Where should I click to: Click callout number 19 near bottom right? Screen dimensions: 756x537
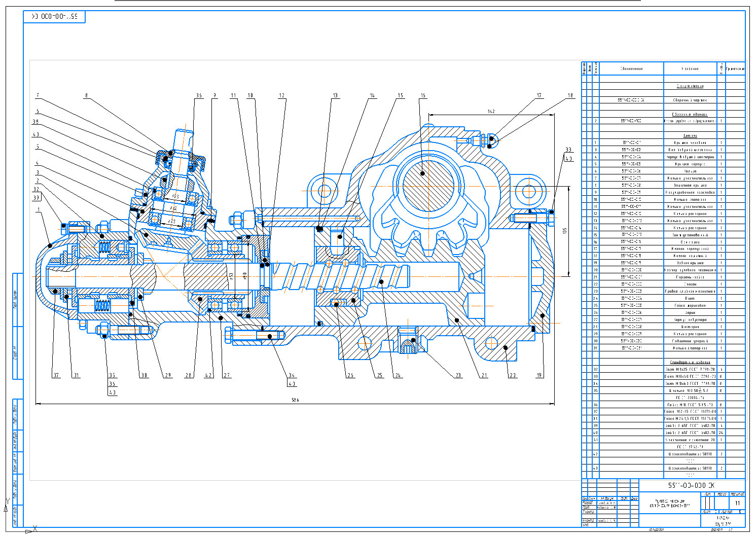click(x=539, y=376)
